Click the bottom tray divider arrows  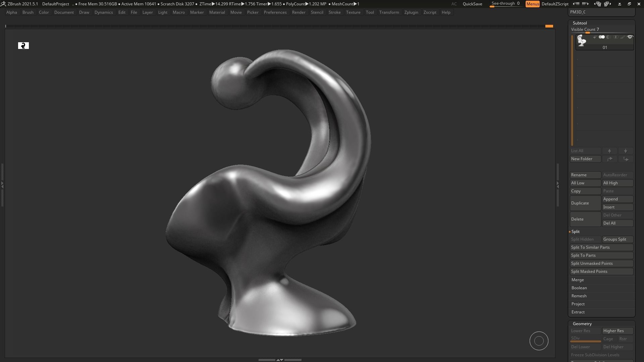point(280,360)
